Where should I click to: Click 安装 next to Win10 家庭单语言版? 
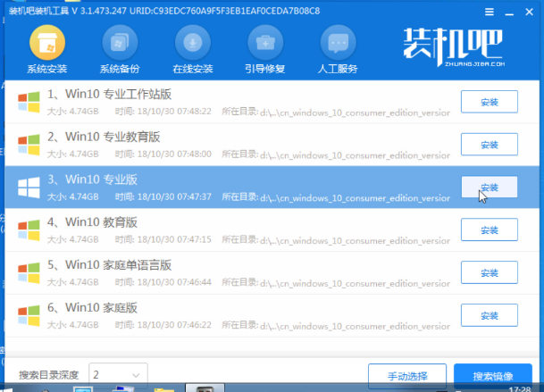pos(489,272)
